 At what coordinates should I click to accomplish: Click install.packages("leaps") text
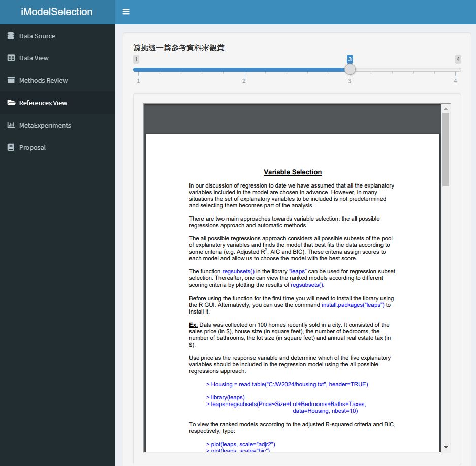point(353,305)
